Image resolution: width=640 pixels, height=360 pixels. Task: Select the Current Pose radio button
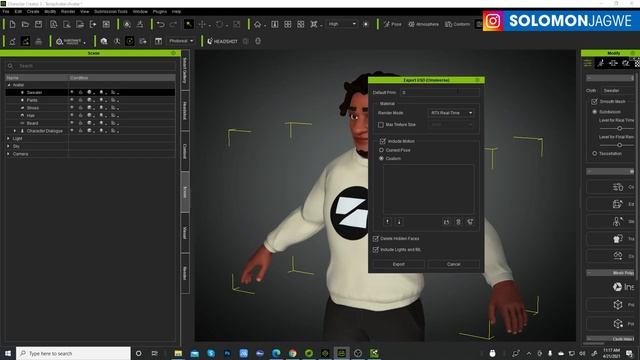click(381, 150)
